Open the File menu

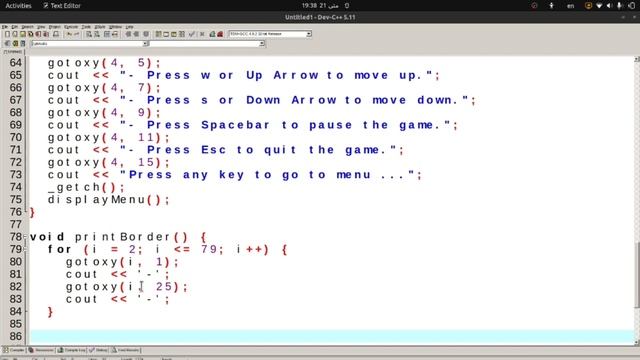(x=5, y=27)
